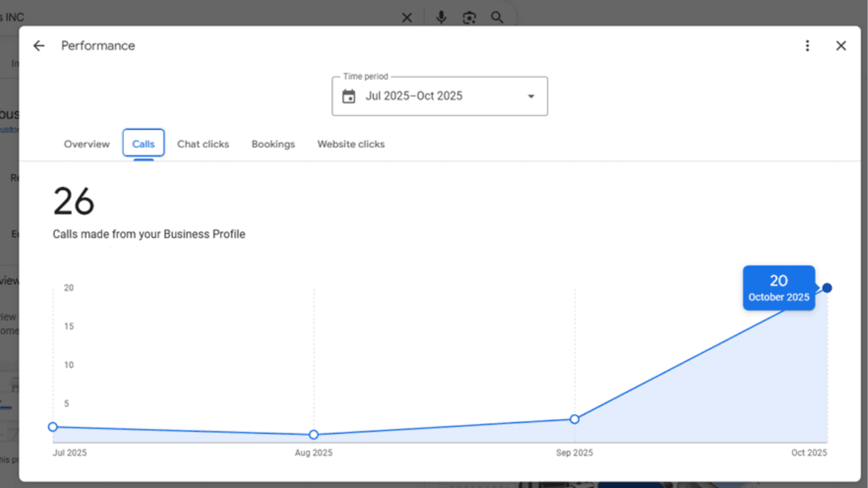Click the back arrow to leave Performance

tap(39, 45)
